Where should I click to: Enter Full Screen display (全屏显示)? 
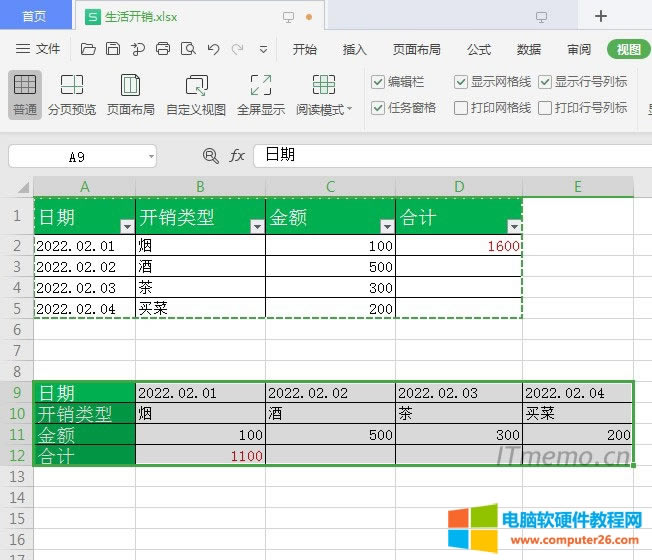coord(261,94)
